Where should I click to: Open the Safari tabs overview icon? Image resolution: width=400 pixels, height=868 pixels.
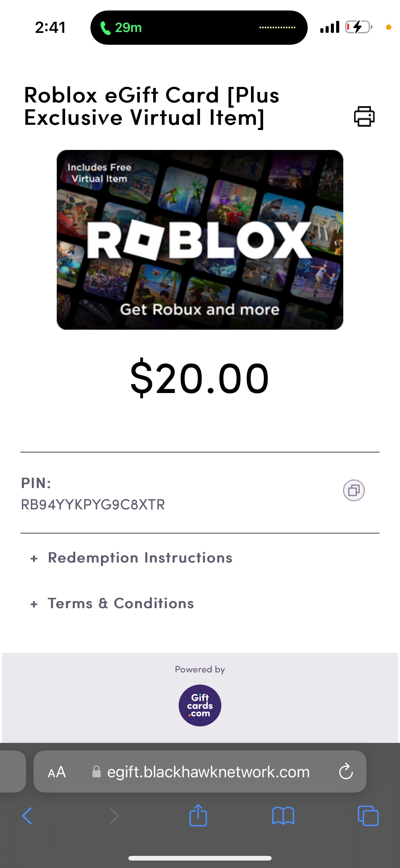click(x=368, y=816)
